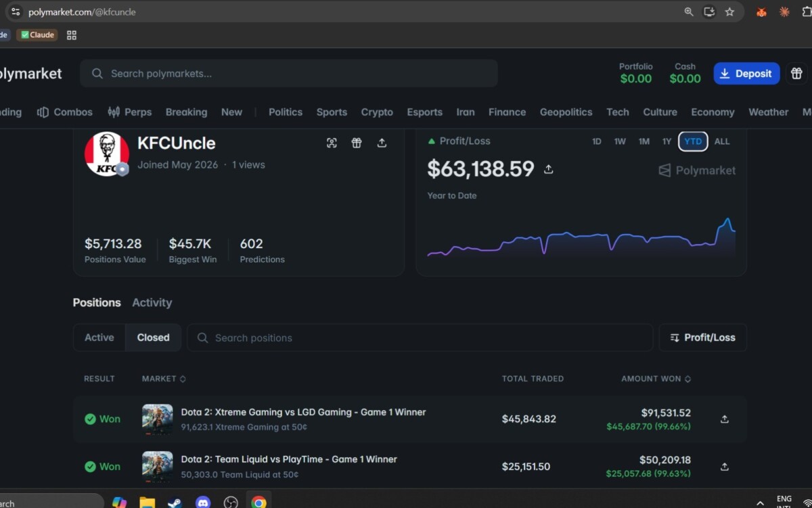Open File Explorer from the taskbar
The image size is (812, 508).
(x=147, y=502)
